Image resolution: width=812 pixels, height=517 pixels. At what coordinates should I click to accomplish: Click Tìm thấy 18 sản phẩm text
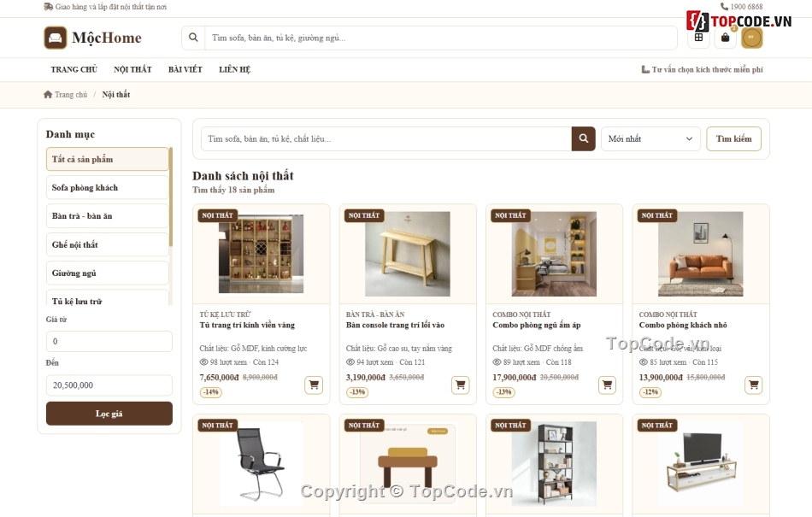click(233, 190)
